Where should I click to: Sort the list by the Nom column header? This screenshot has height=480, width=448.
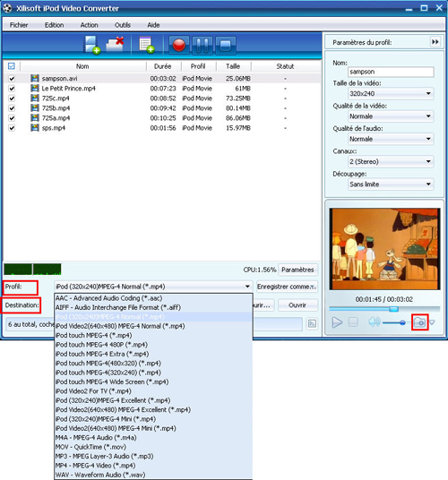pyautogui.click(x=82, y=66)
